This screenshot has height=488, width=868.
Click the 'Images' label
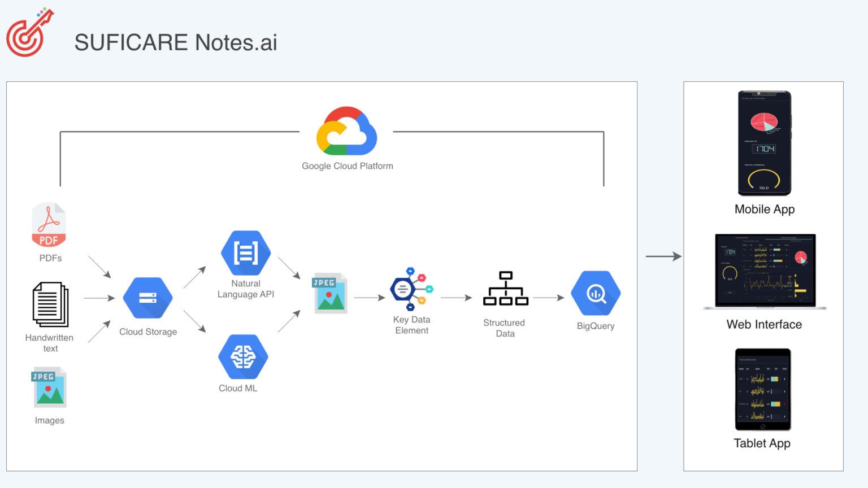tap(49, 420)
